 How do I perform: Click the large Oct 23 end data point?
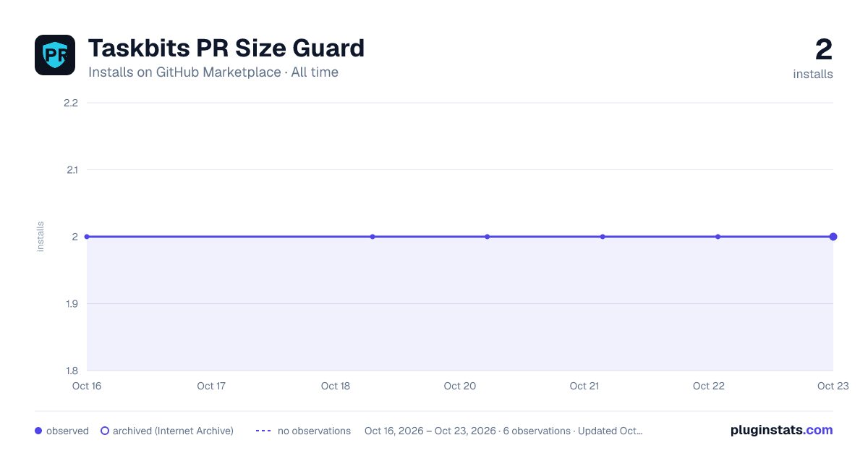pyautogui.click(x=833, y=237)
